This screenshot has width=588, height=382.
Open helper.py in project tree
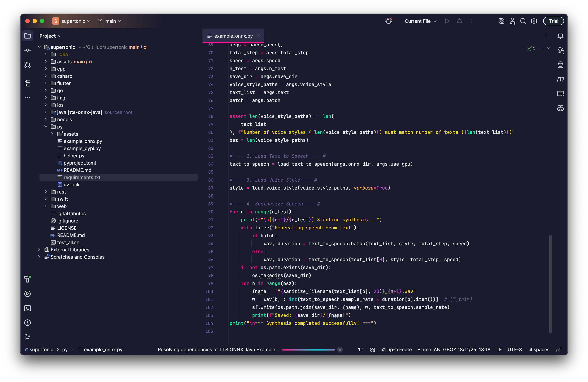coord(74,156)
